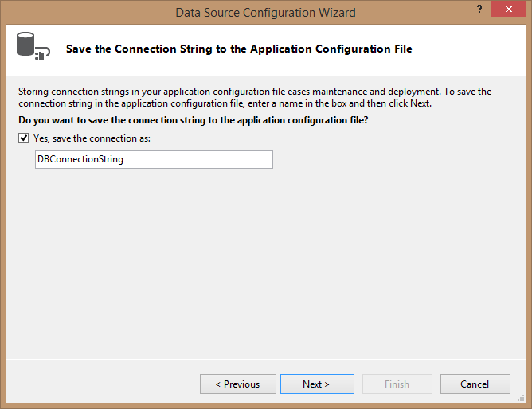Advance using the Next button

coord(317,384)
